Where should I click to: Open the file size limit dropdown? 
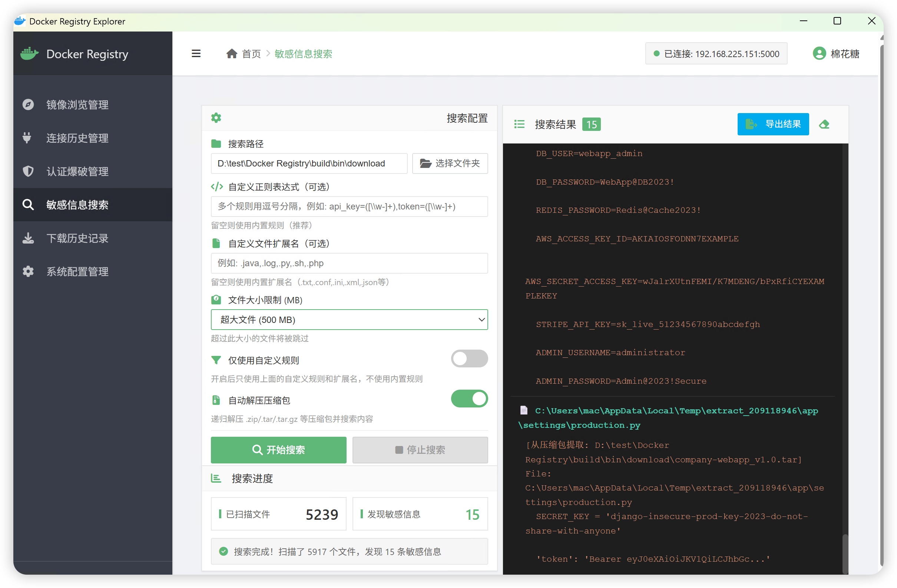click(x=349, y=320)
